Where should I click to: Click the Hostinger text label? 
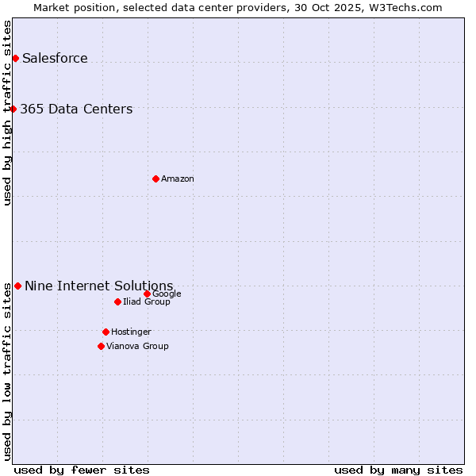131,332
